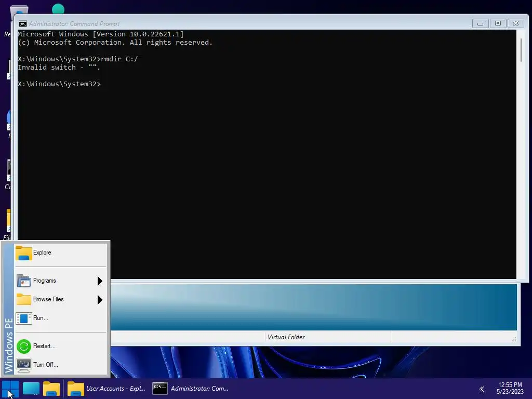Click the Programs icon in Start menu
Viewport: 532px width, 399px height.
point(24,281)
